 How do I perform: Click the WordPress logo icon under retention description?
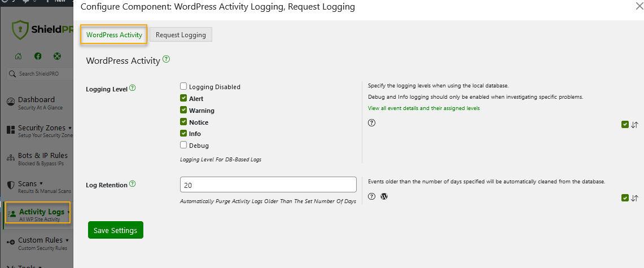tap(384, 196)
